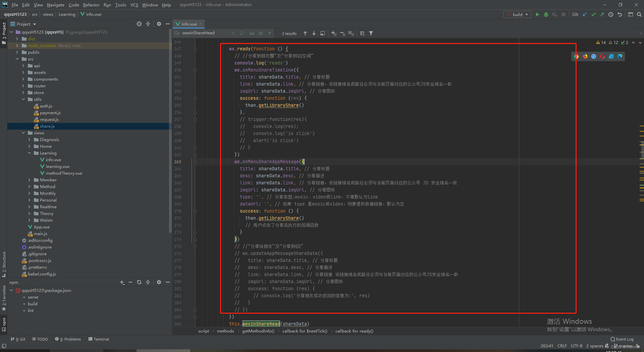Toggle Words option in search bar
Viewport: 644px width, 352px height.
pyautogui.click(x=261, y=33)
